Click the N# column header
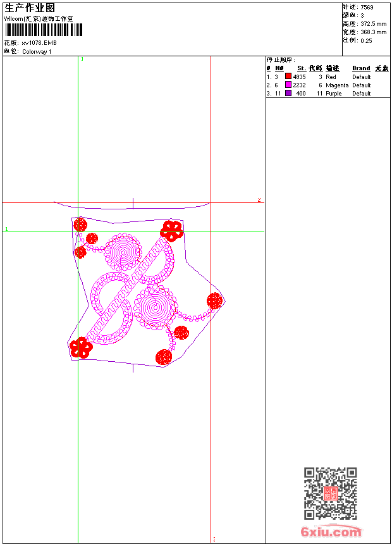This screenshot has height=544, width=392. [x=279, y=68]
